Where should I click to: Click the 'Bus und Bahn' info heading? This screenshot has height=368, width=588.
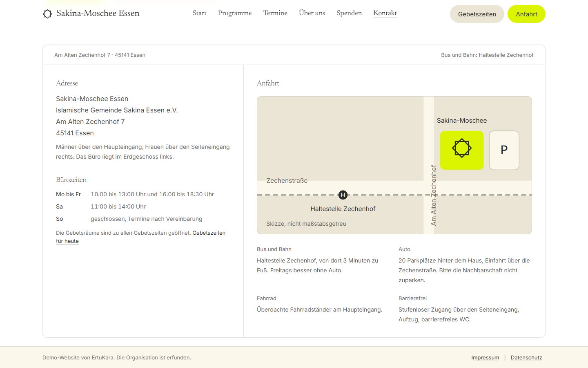274,249
